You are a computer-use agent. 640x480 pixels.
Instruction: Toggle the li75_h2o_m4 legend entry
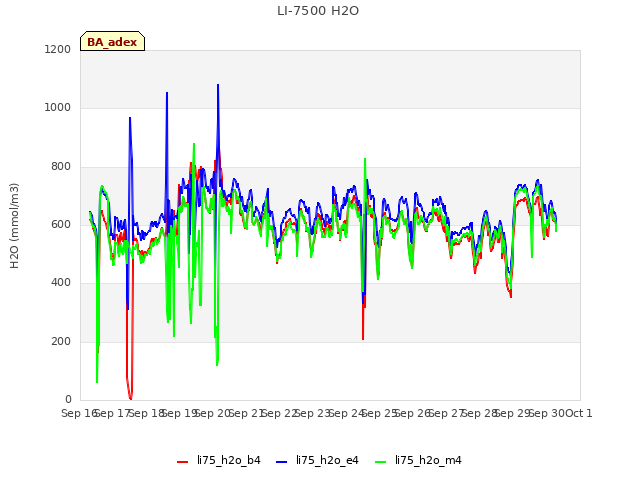click(418, 461)
